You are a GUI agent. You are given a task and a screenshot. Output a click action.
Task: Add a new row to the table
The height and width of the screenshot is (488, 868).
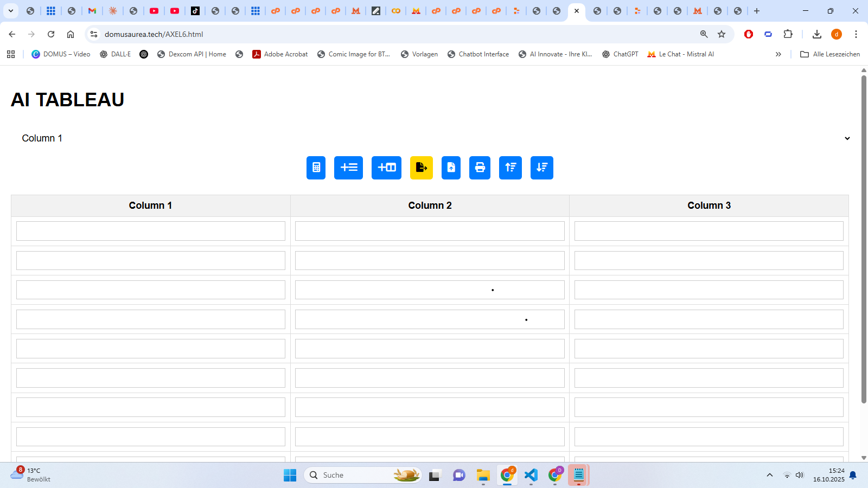coord(348,168)
